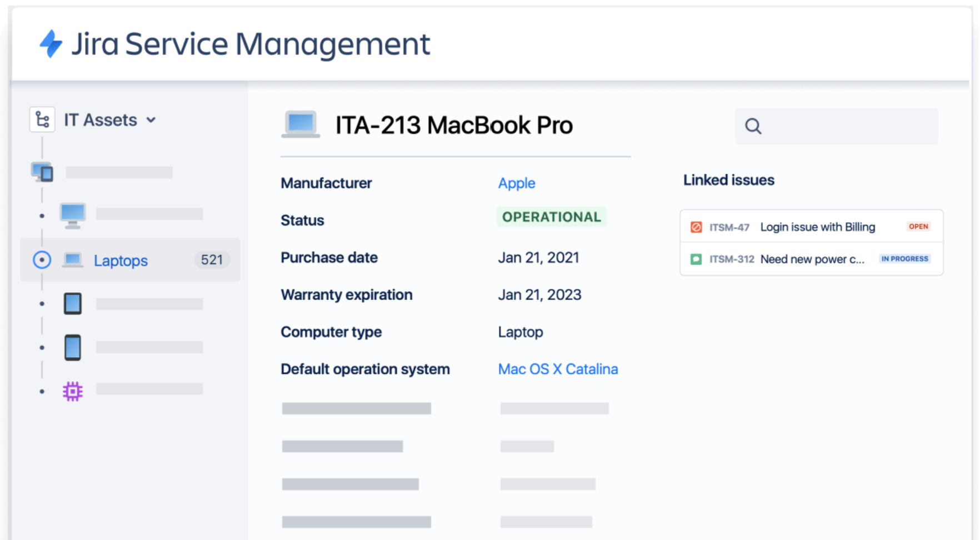Click the Warranty expiration field label

[x=347, y=295]
